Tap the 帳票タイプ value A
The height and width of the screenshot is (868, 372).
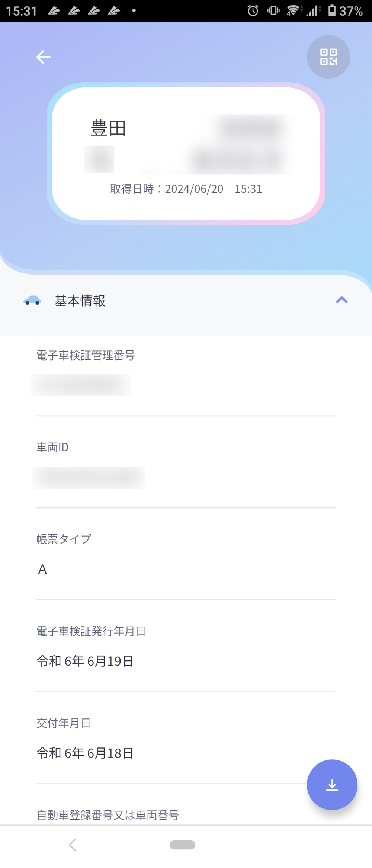tap(42, 569)
